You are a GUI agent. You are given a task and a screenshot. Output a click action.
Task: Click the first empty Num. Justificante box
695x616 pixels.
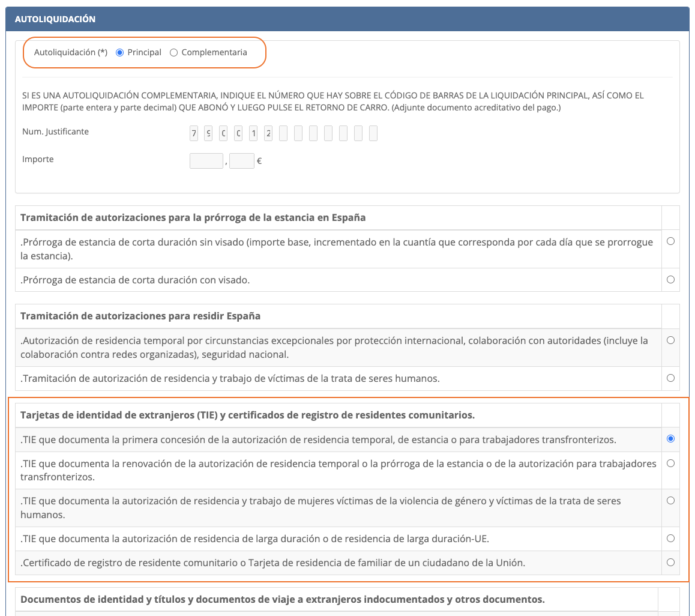coord(283,133)
